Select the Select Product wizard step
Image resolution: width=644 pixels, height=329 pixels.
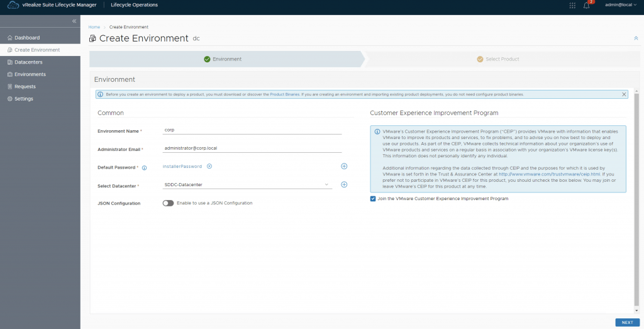point(501,59)
